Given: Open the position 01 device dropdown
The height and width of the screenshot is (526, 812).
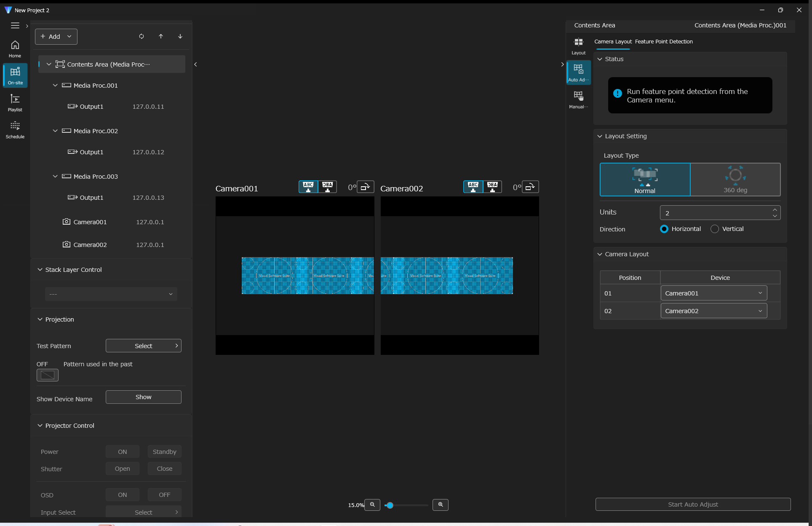Looking at the screenshot, I should pos(713,293).
